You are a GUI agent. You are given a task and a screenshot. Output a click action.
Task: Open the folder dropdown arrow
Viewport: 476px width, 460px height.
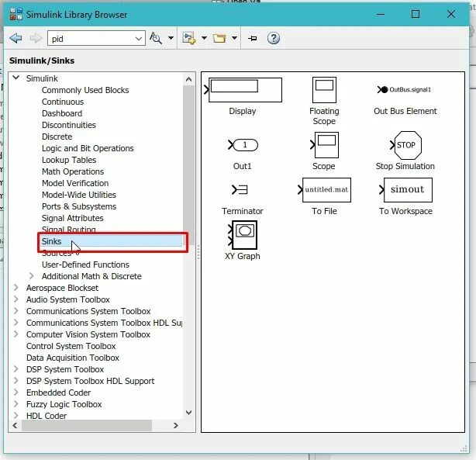(234, 38)
